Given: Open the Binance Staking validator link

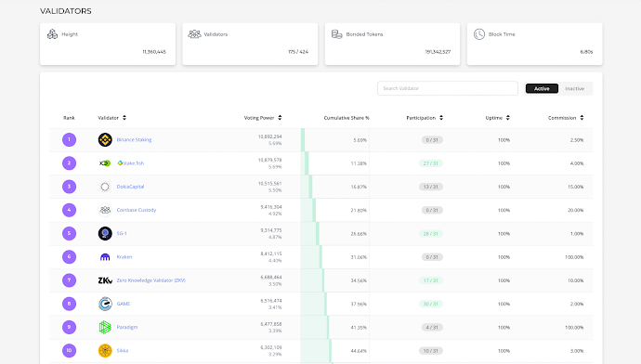Looking at the screenshot, I should point(134,139).
